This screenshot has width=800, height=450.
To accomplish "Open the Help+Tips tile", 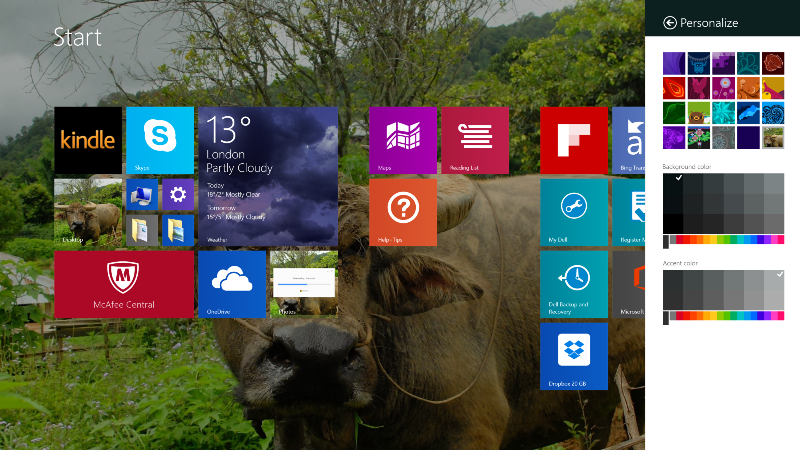I will [x=403, y=212].
